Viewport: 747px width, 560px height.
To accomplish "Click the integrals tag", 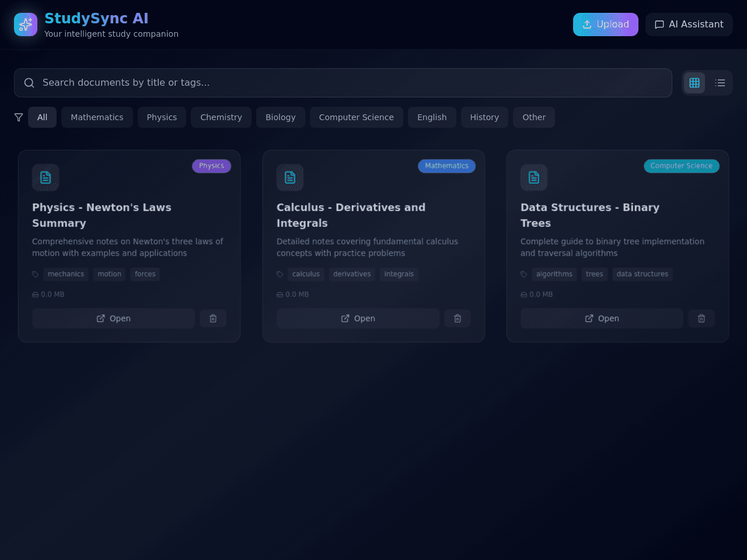I will coord(399,274).
